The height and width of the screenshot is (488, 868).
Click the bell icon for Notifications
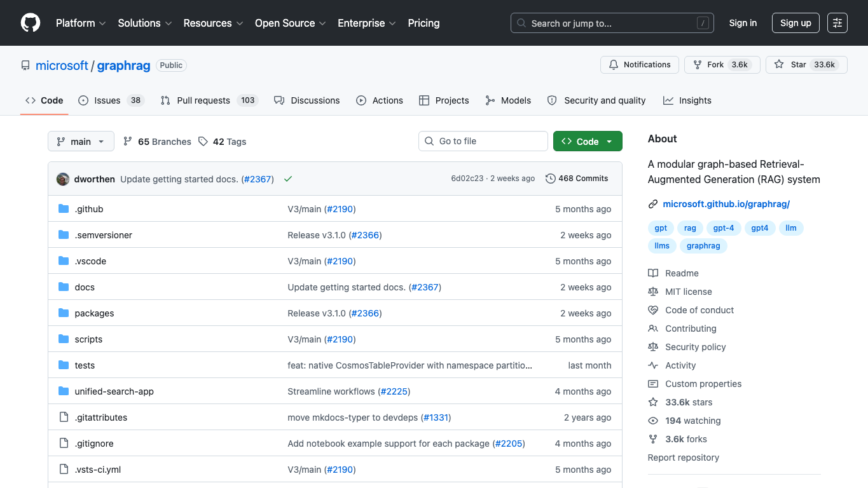tap(614, 65)
